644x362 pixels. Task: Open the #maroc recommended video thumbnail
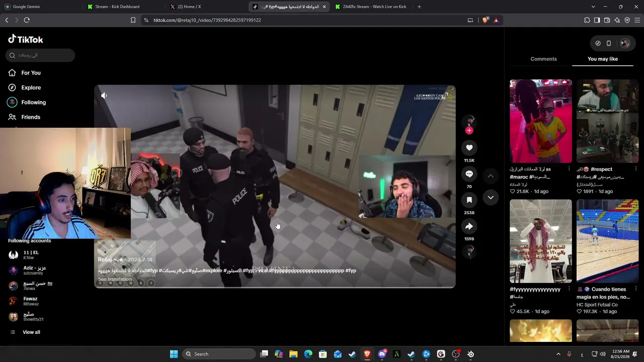(541, 121)
